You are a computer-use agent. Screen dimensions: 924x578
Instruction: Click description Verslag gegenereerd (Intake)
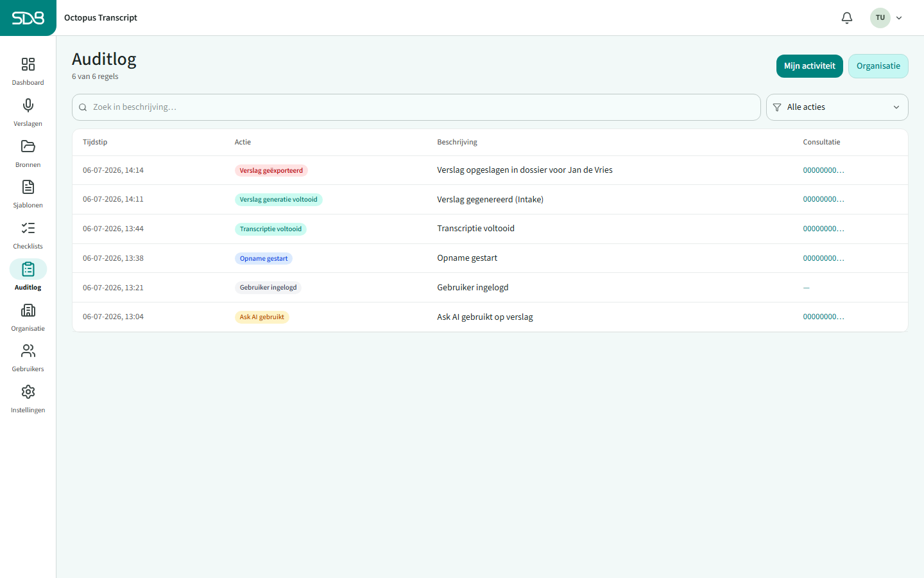point(490,199)
